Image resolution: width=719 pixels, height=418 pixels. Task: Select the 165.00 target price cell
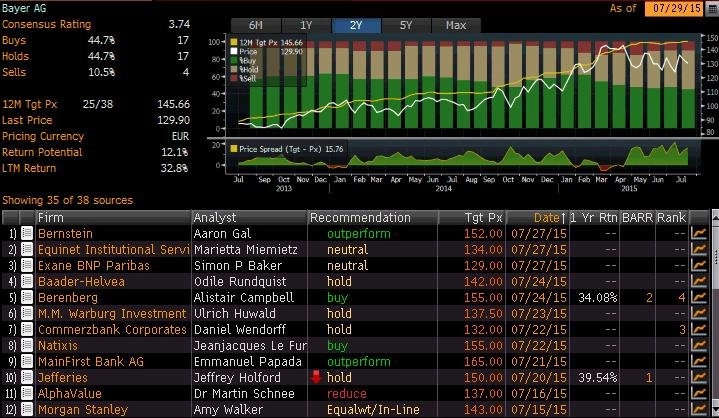coord(483,362)
